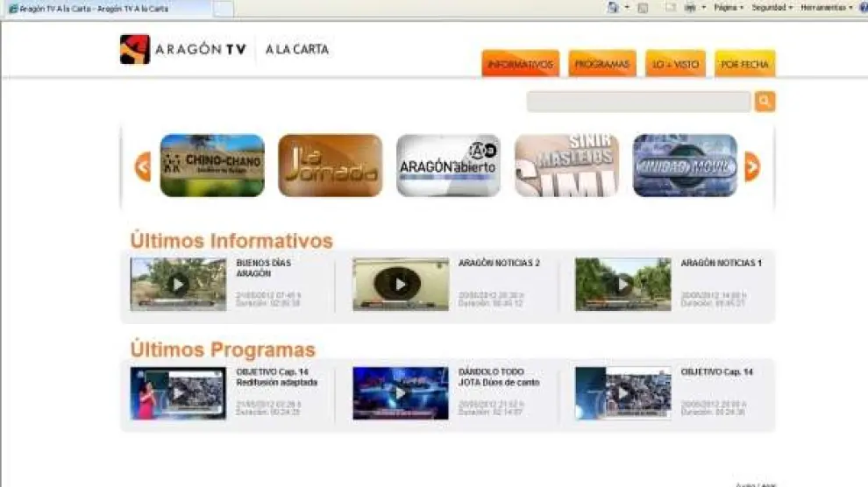Click inside the search text field
Screen dimensions: 868x487
pyautogui.click(x=637, y=102)
